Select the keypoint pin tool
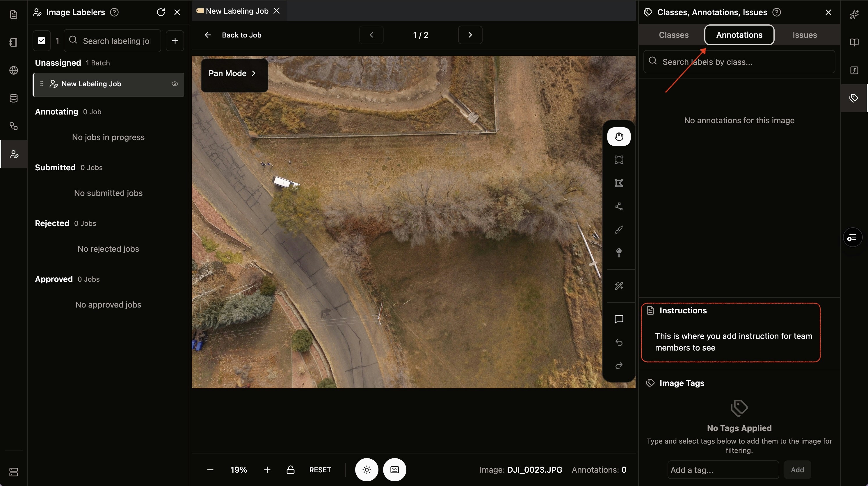The width and height of the screenshot is (868, 486). click(619, 253)
